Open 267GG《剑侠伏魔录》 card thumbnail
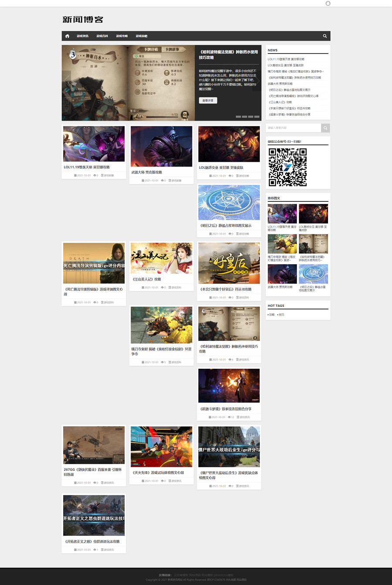This screenshot has height=585, width=392. click(94, 445)
